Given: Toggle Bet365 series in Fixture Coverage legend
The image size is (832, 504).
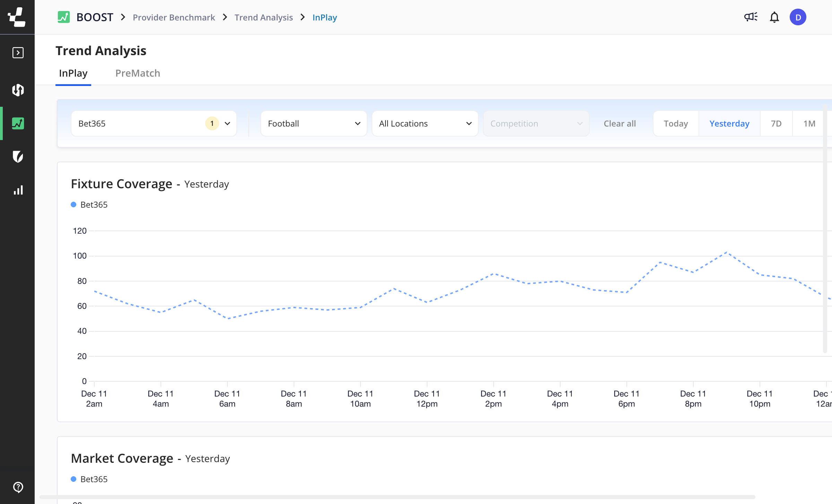Looking at the screenshot, I should (x=89, y=205).
